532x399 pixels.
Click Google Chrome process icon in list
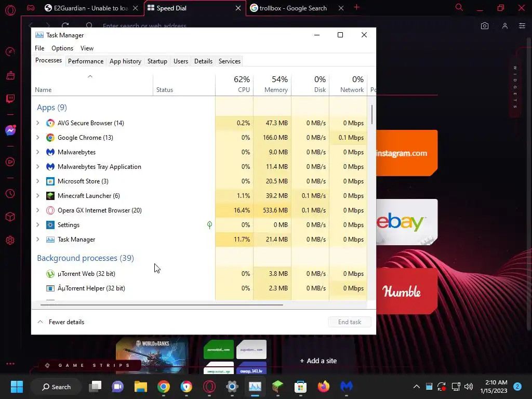coord(50,138)
